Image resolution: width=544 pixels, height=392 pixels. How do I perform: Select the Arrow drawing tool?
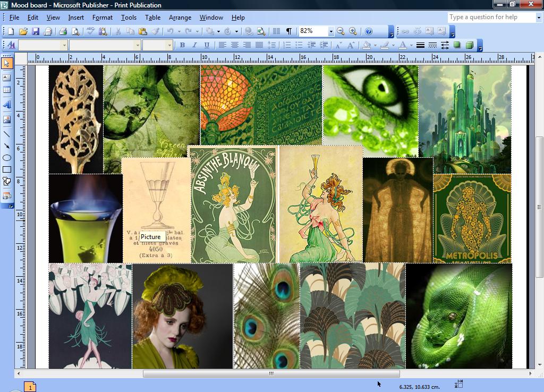pyautogui.click(x=6, y=146)
